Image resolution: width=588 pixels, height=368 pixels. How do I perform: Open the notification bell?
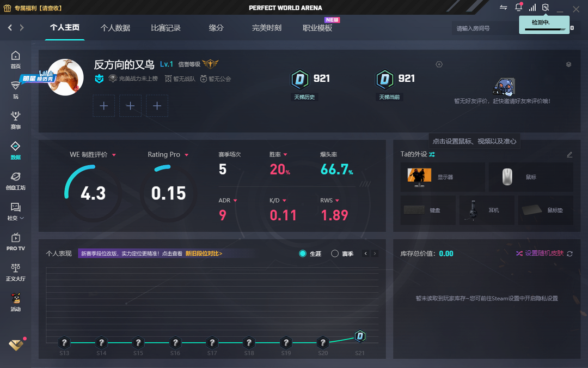[519, 7]
